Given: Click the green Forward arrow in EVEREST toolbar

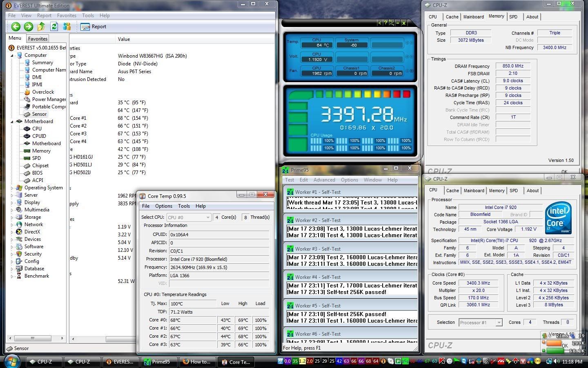Looking at the screenshot, I should pos(28,27).
